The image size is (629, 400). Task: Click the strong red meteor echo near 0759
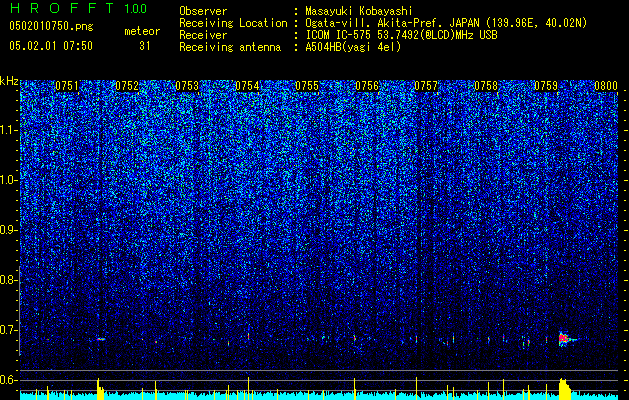click(564, 339)
